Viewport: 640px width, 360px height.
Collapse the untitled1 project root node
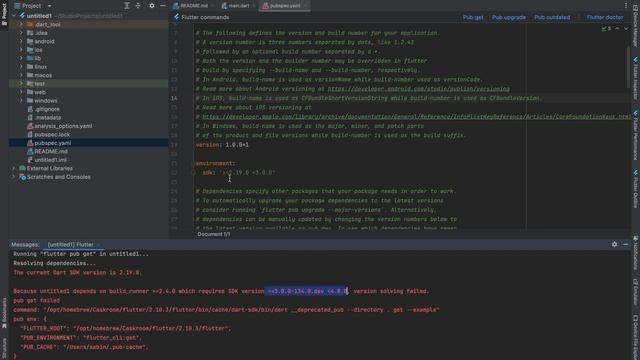[13, 16]
